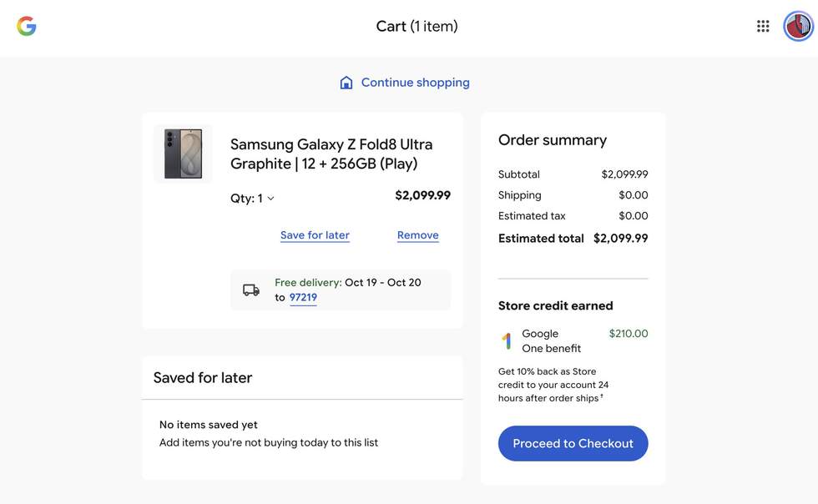Open the Continue shopping link
Image resolution: width=818 pixels, height=504 pixels.
pos(416,83)
